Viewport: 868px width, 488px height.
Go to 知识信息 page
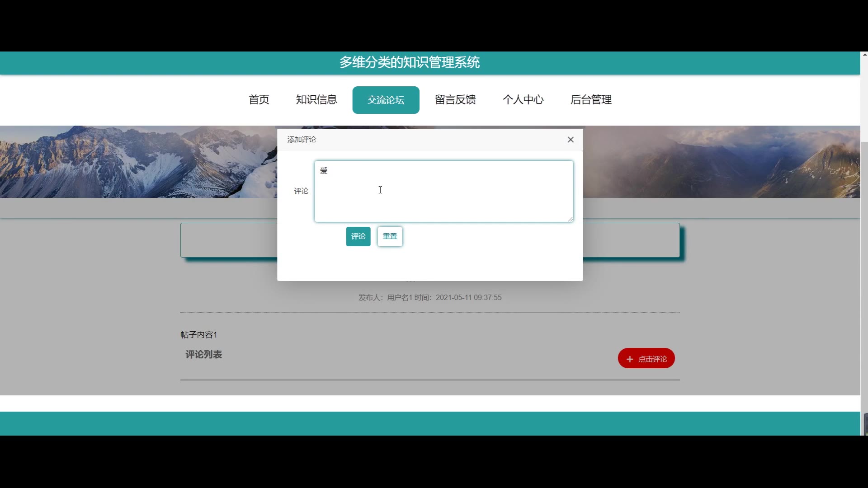tap(316, 100)
